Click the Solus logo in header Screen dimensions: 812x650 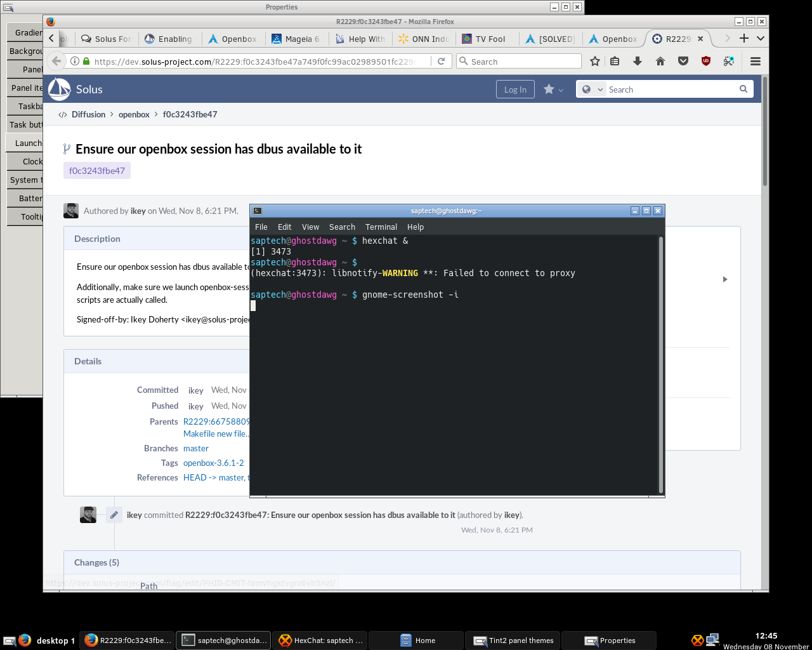pos(60,90)
